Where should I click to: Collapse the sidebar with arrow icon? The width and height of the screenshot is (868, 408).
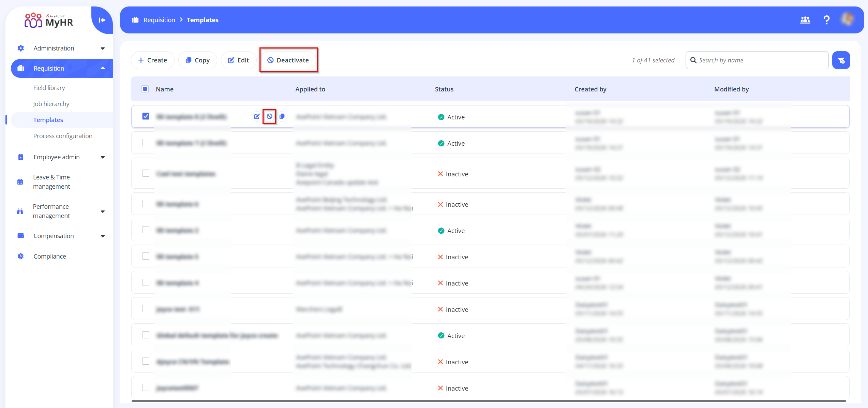[102, 20]
